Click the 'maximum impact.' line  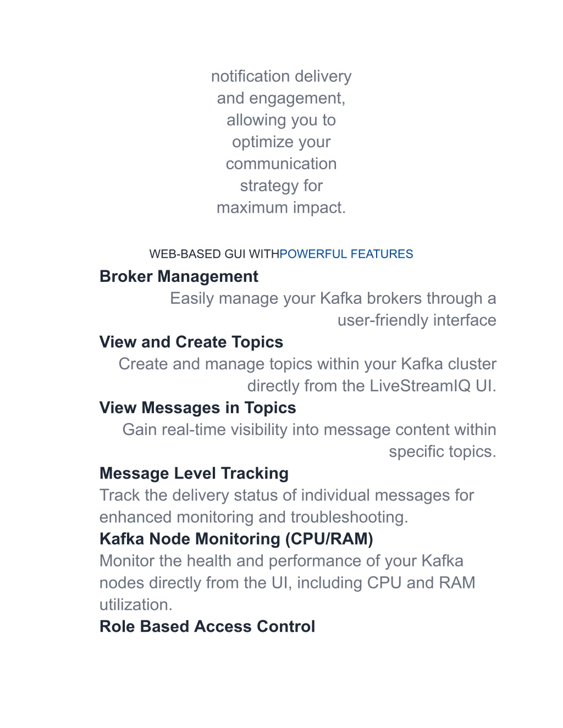tap(281, 208)
